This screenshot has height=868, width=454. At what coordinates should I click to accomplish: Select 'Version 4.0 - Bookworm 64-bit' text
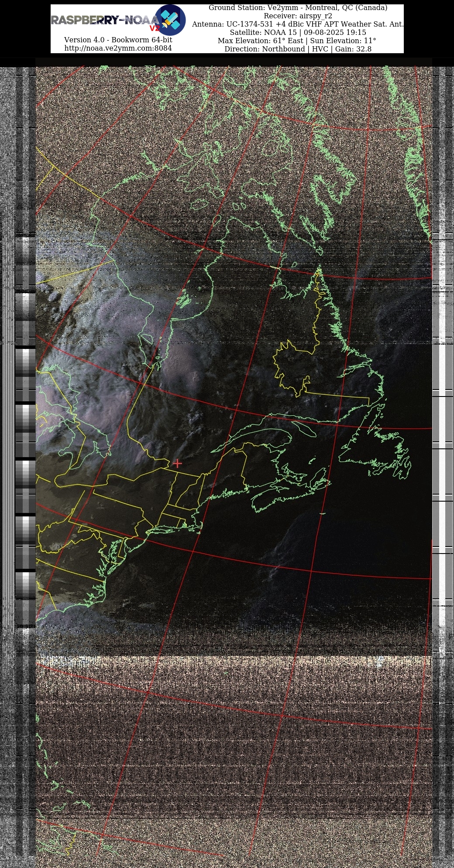tap(118, 40)
